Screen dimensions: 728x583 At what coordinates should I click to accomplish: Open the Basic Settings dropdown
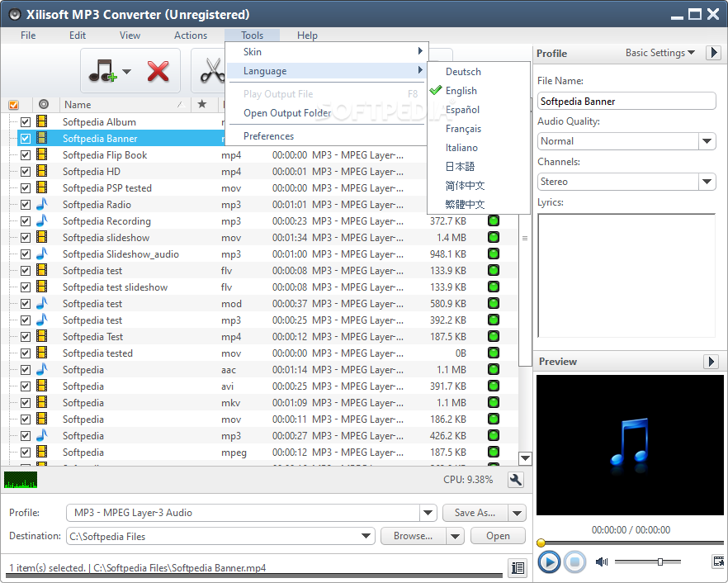tap(659, 53)
